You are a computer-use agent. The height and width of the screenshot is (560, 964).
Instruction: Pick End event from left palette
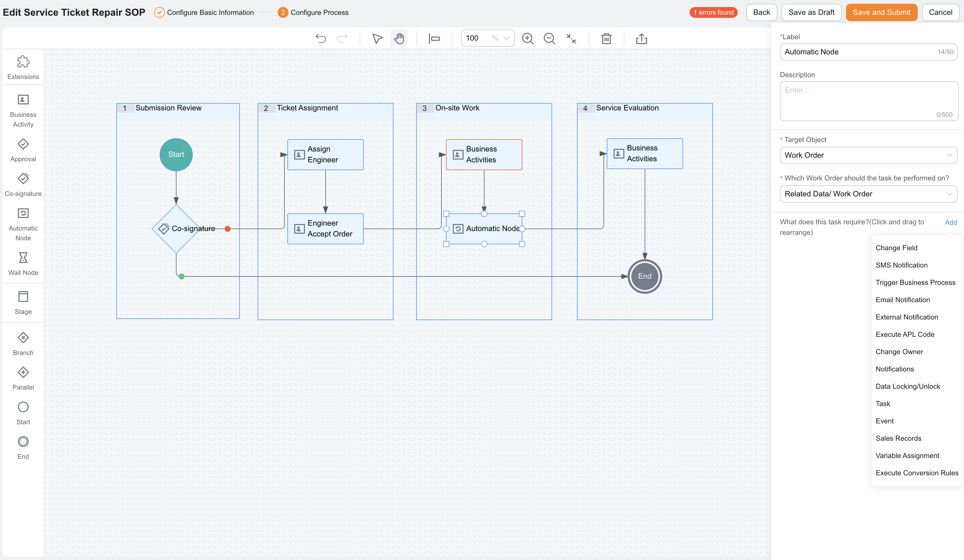23,447
